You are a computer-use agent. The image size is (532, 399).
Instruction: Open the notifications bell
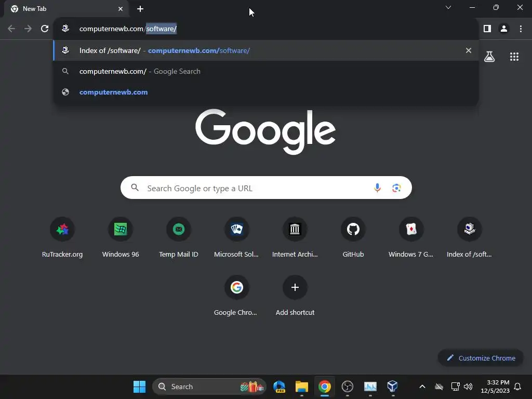[518, 387]
